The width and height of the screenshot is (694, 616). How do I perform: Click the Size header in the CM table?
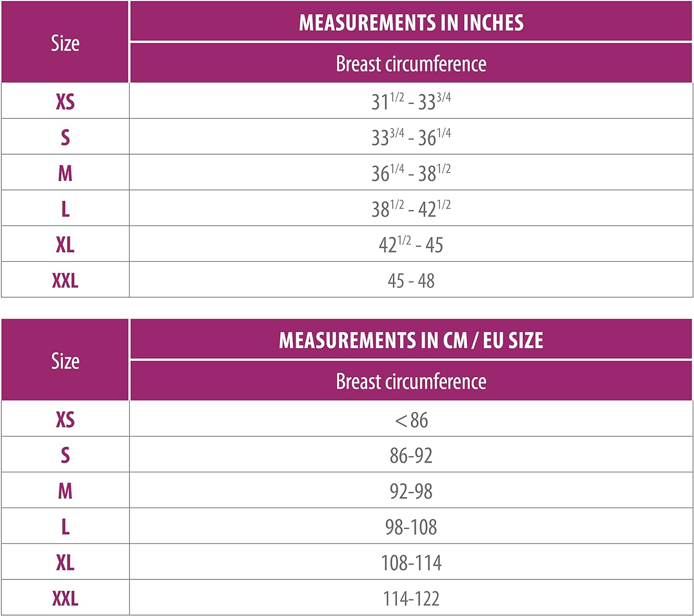coord(65,361)
